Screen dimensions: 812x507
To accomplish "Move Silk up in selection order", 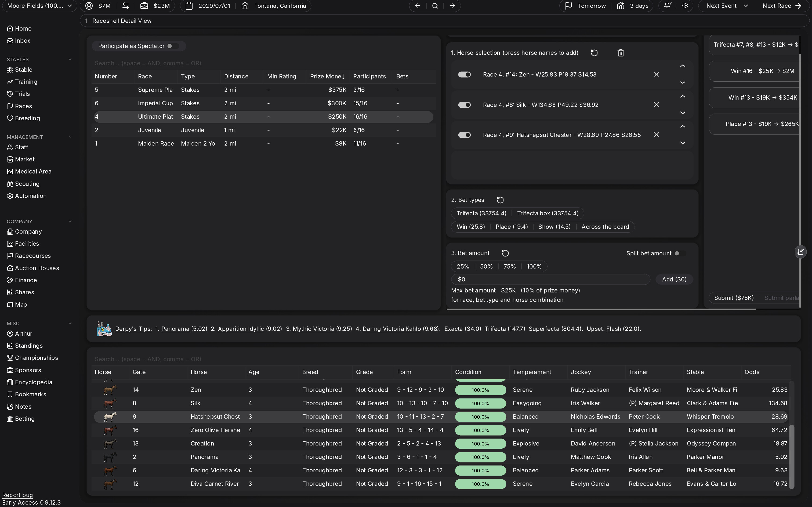I will 683,97.
